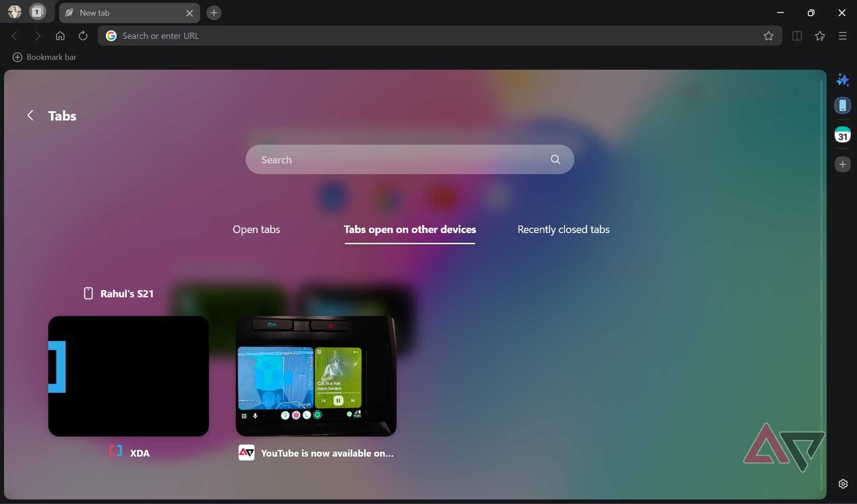Screen dimensions: 857x504
Task: Go back from Tabs page via left chevron
Action: click(30, 115)
